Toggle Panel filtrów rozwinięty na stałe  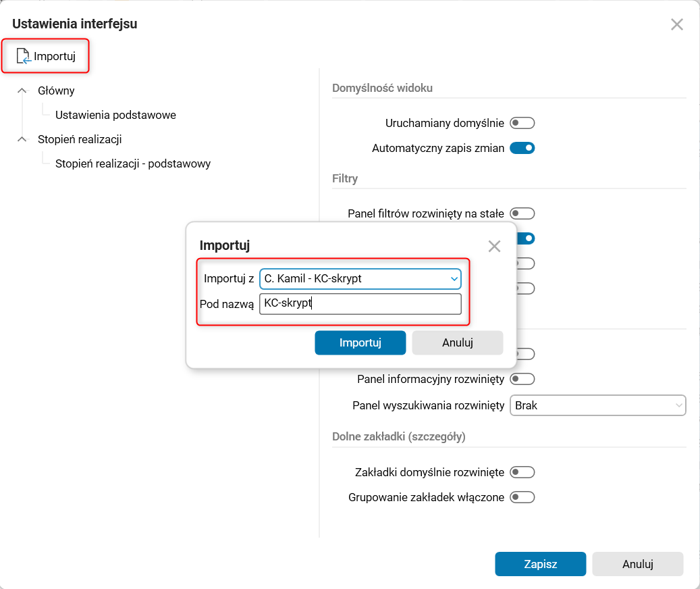(x=522, y=213)
